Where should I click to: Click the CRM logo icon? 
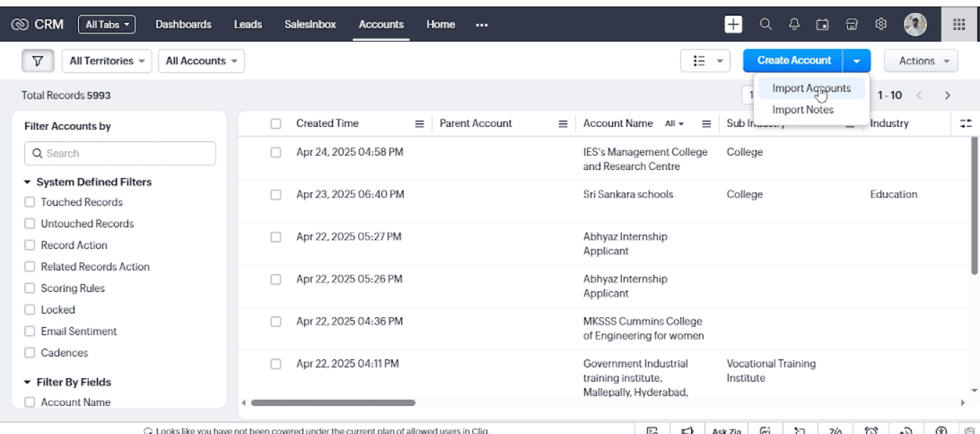click(19, 24)
